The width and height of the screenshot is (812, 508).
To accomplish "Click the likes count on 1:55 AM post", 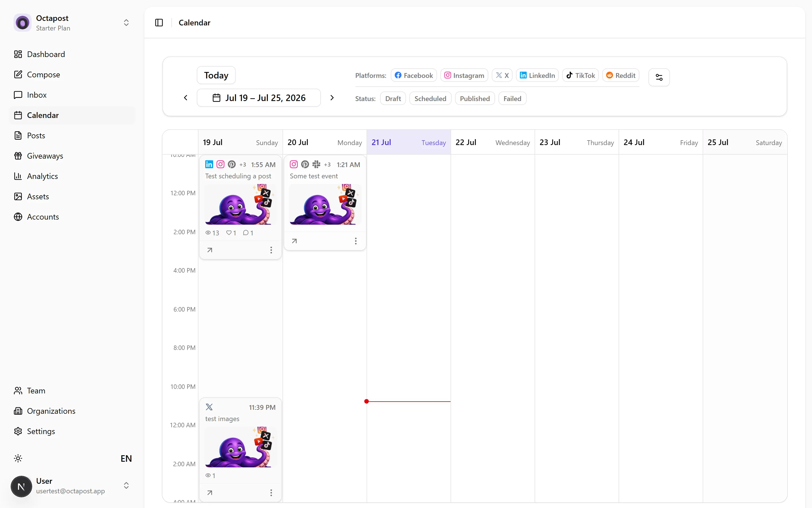I will pyautogui.click(x=231, y=233).
